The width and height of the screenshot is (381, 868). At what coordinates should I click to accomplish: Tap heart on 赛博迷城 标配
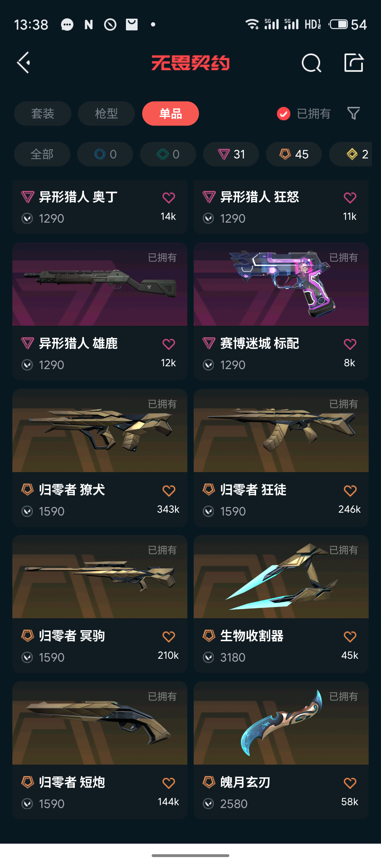pos(350,344)
